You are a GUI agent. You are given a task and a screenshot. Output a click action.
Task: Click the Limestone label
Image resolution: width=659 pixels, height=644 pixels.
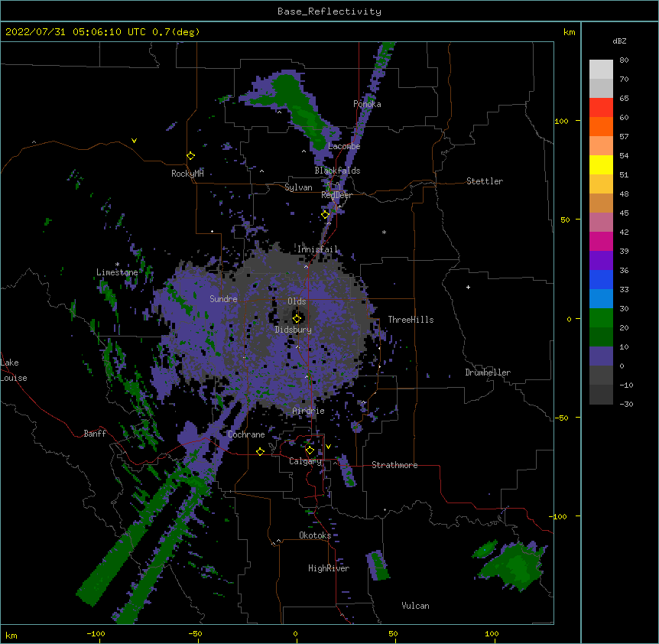point(117,272)
